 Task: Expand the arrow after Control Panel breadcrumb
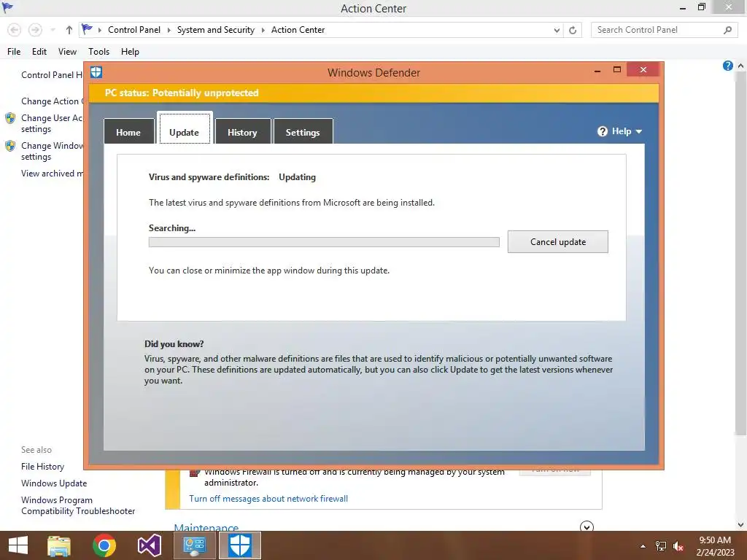[169, 30]
